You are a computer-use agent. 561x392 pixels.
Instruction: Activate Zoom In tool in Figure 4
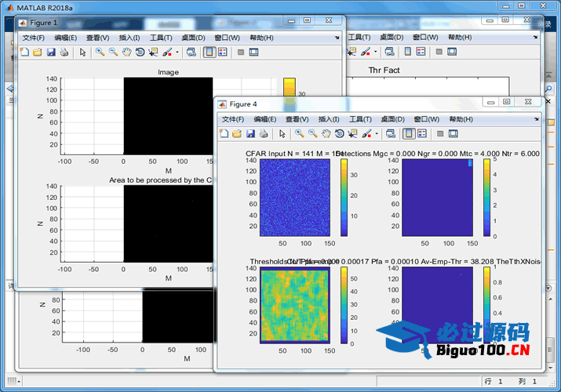click(x=300, y=133)
